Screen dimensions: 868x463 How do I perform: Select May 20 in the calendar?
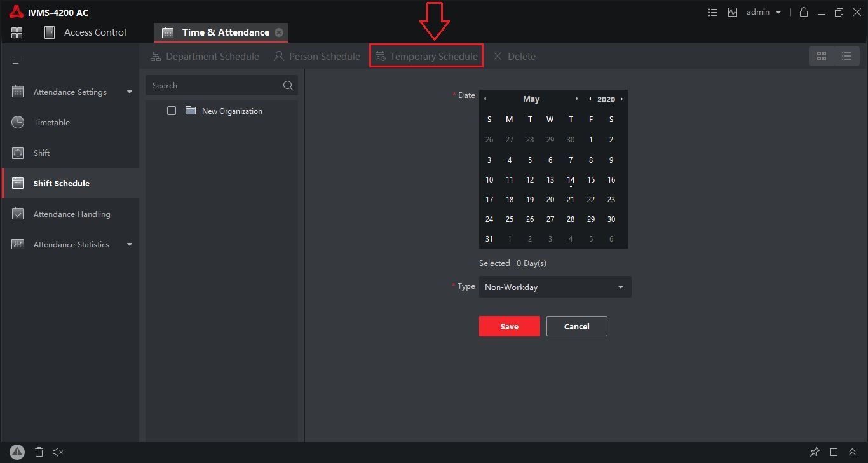(x=550, y=200)
